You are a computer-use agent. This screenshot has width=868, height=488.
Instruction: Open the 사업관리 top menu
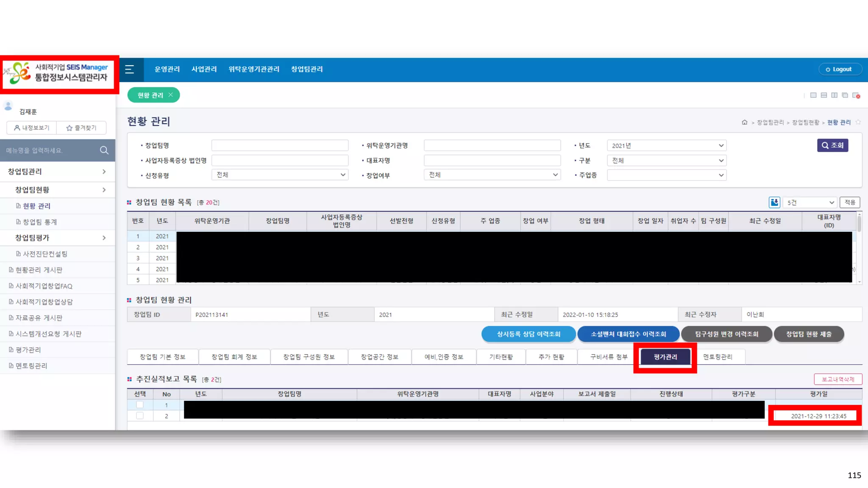tap(204, 69)
